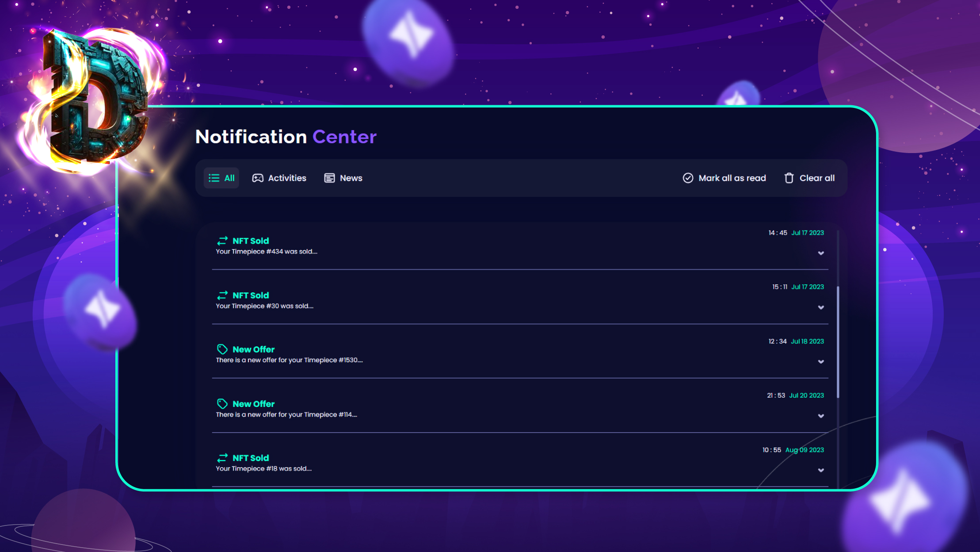Viewport: 980px width, 552px height.
Task: Click the notification list scrollbar thumb
Action: [838, 341]
